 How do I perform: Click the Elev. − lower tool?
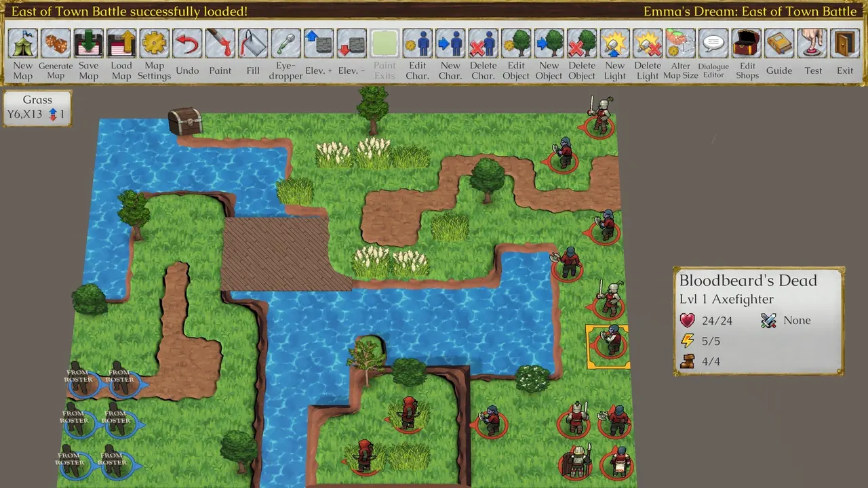coord(351,43)
